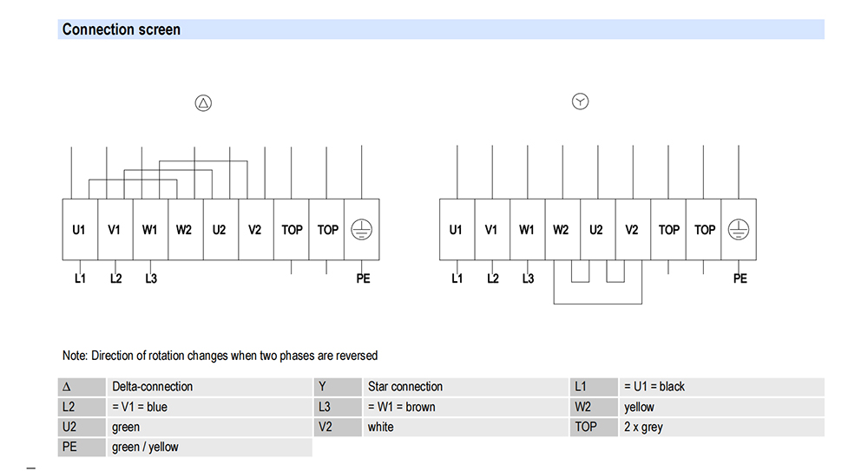
Task: Click the U2 terminal in the star diagram
Action: (x=596, y=230)
